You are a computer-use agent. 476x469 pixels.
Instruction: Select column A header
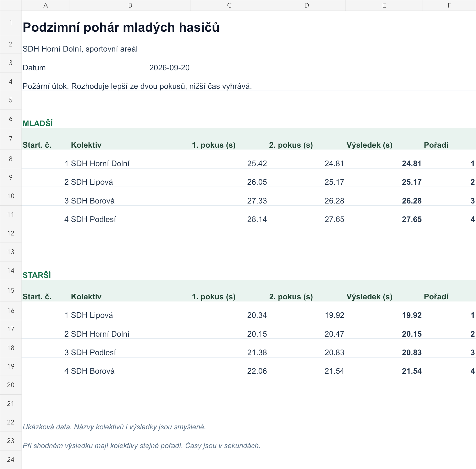(x=46, y=5)
